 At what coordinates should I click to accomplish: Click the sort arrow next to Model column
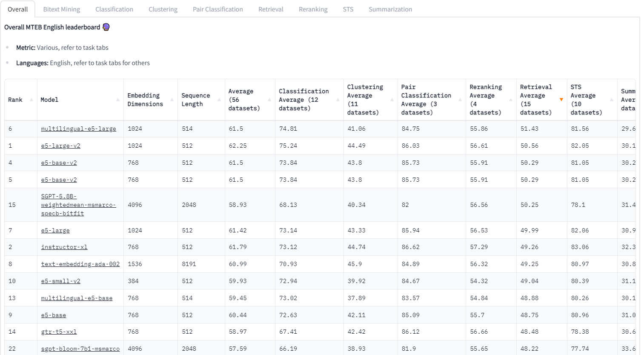point(118,100)
